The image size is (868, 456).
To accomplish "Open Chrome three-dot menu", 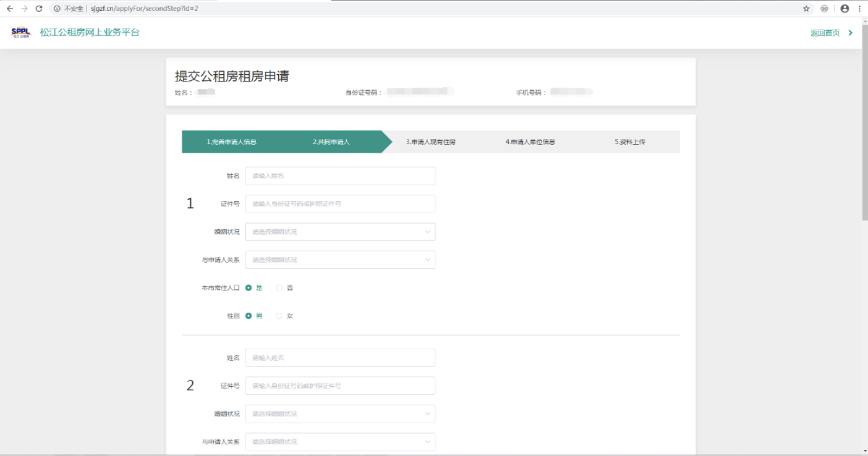I will click(x=859, y=9).
